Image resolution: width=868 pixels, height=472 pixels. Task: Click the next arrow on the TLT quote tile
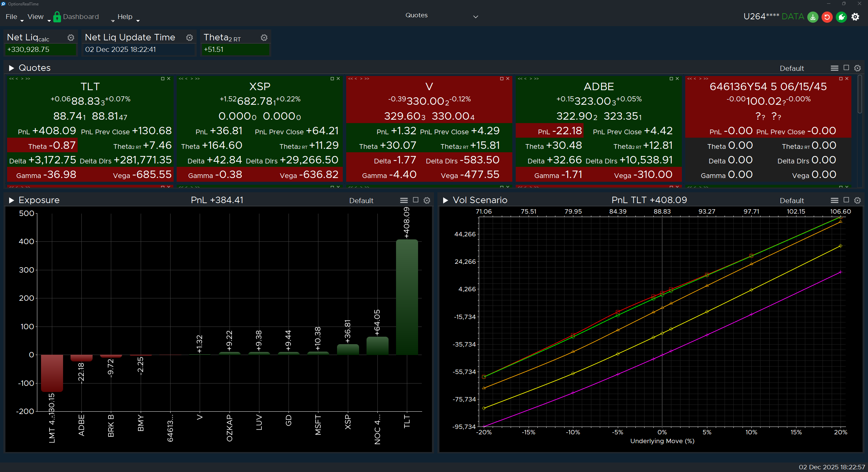pyautogui.click(x=21, y=79)
